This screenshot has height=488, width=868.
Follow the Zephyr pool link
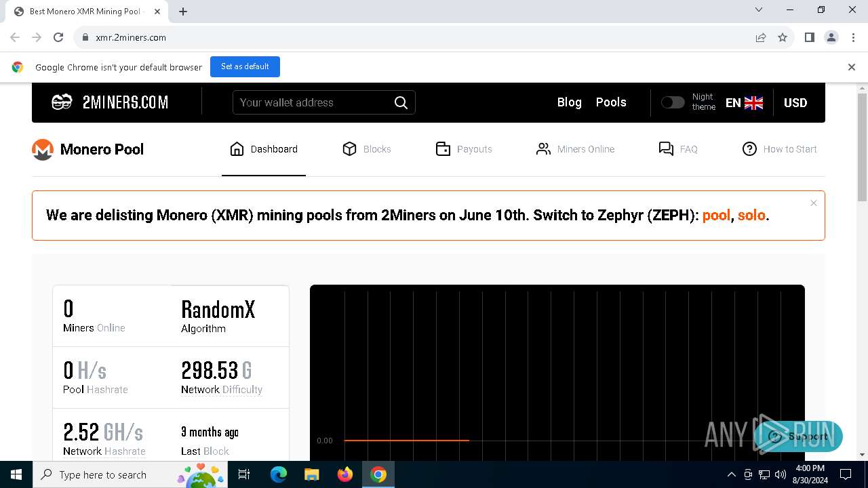point(716,216)
